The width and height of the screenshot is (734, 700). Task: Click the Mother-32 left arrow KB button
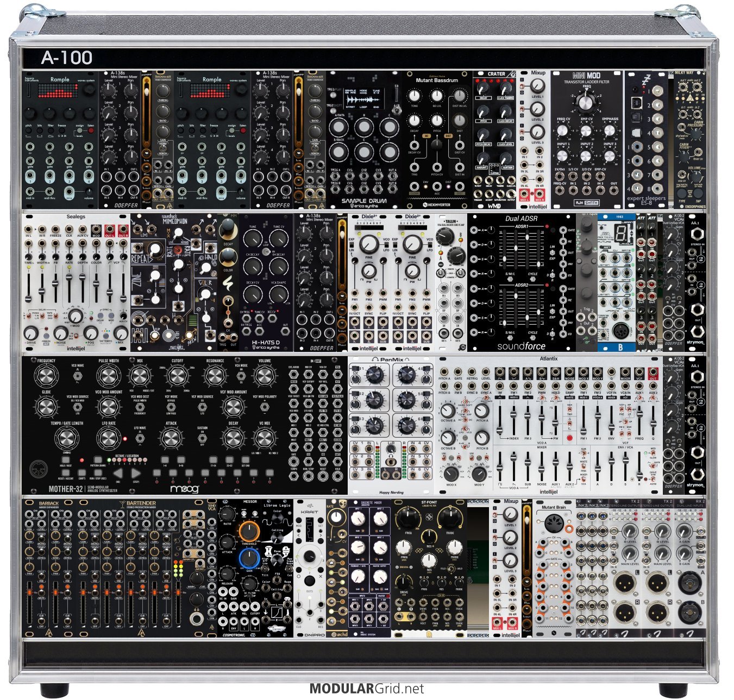click(119, 474)
